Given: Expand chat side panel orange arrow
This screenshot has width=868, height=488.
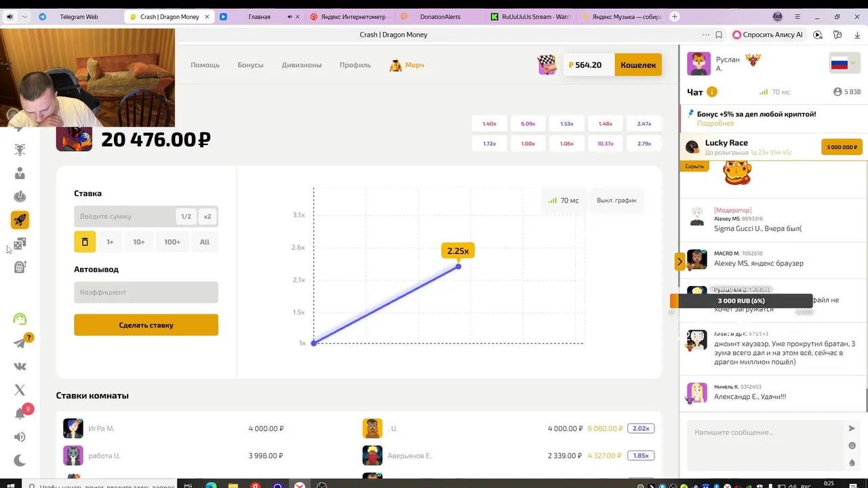Looking at the screenshot, I should point(679,261).
